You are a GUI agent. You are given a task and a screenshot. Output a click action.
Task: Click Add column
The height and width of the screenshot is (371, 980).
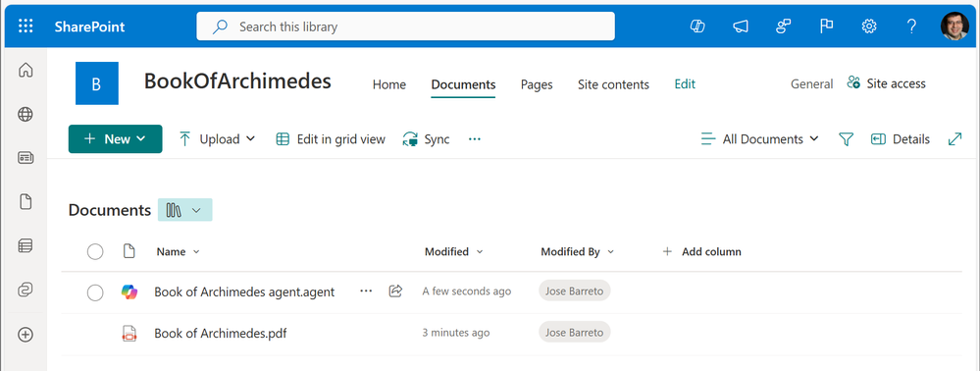tap(701, 251)
